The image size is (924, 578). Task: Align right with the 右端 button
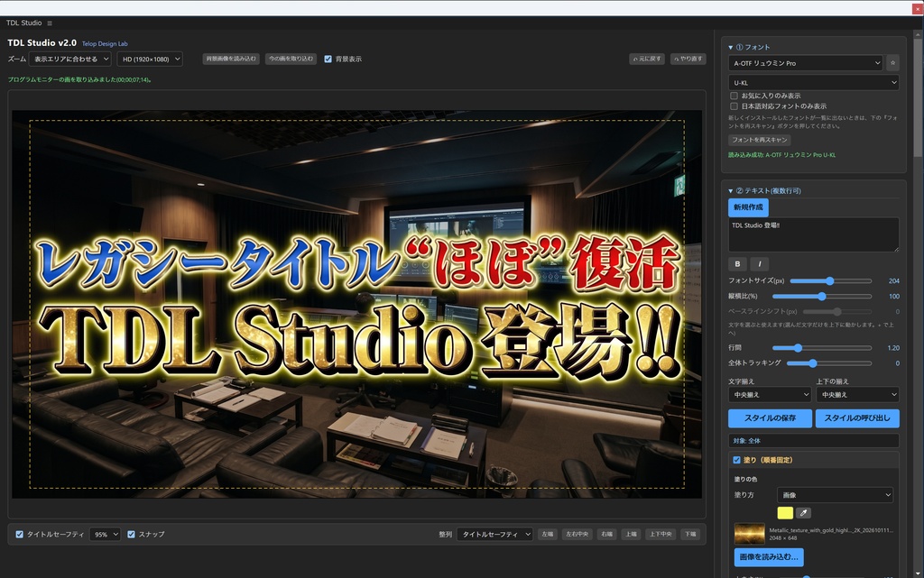point(606,535)
